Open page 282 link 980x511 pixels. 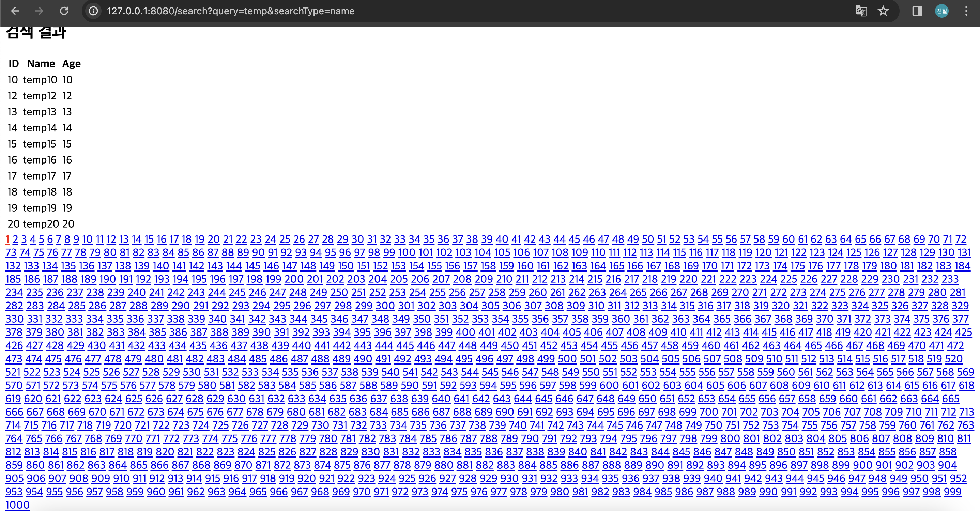(14, 306)
